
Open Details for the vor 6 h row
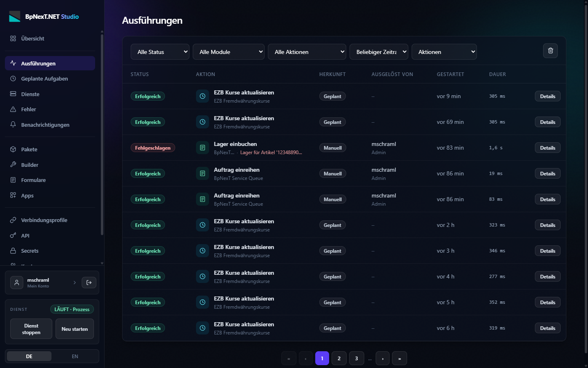point(548,328)
